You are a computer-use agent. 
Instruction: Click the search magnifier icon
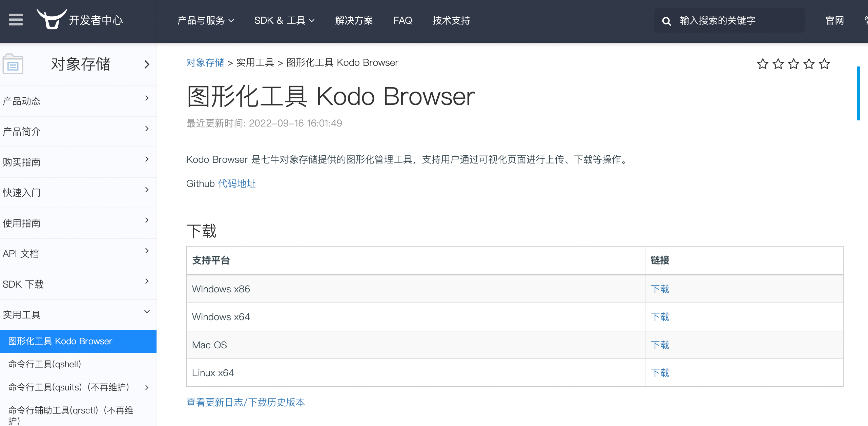pyautogui.click(x=666, y=21)
